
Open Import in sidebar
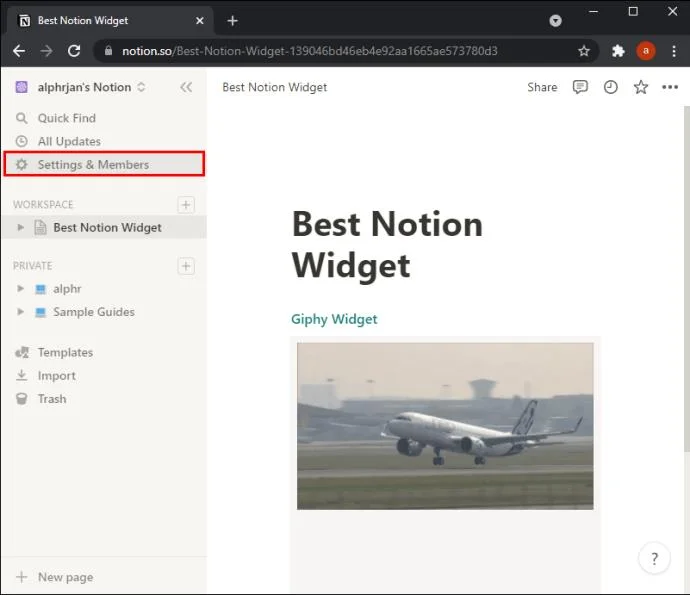104,376
